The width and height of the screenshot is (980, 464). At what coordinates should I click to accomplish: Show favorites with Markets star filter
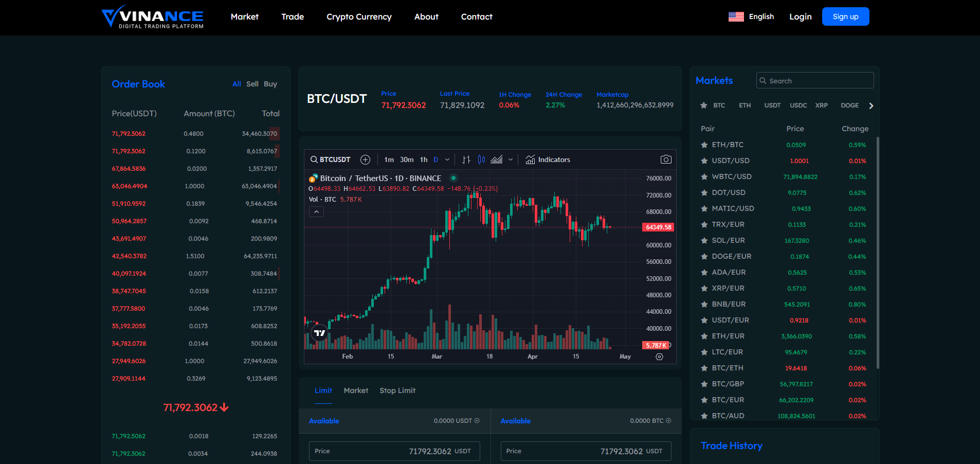[x=703, y=105]
